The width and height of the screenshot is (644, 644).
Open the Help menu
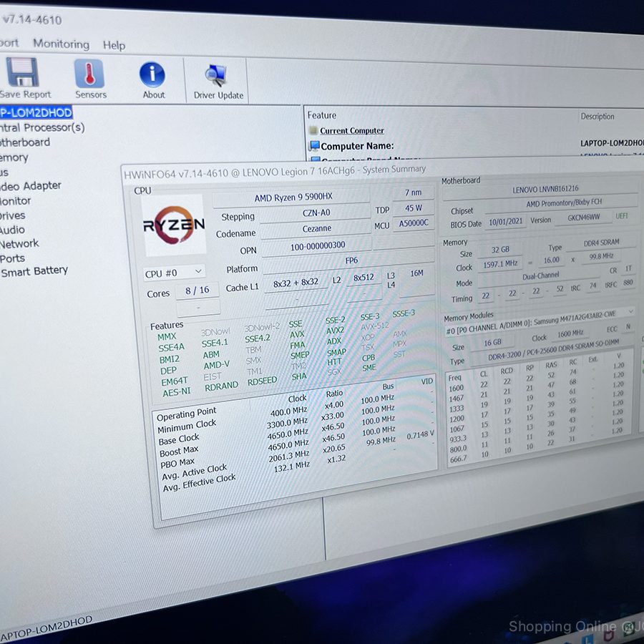pos(114,45)
